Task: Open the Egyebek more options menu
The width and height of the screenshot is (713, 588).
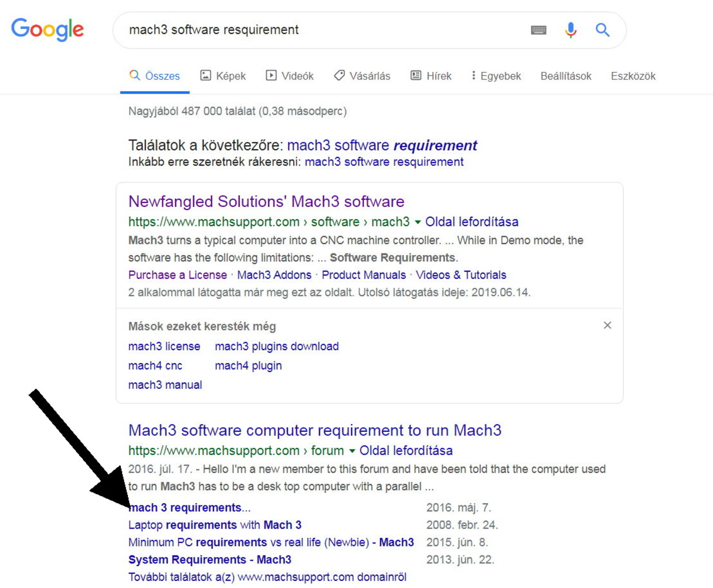Action: (x=496, y=76)
